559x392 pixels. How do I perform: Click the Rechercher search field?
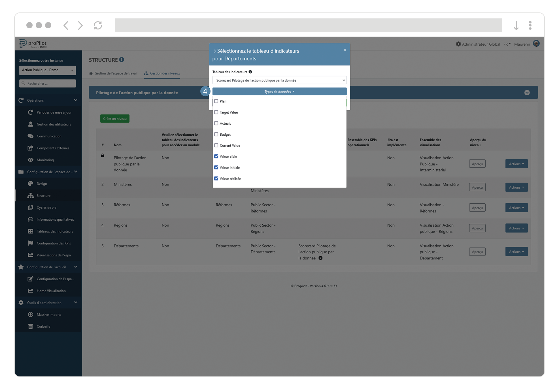click(x=47, y=83)
